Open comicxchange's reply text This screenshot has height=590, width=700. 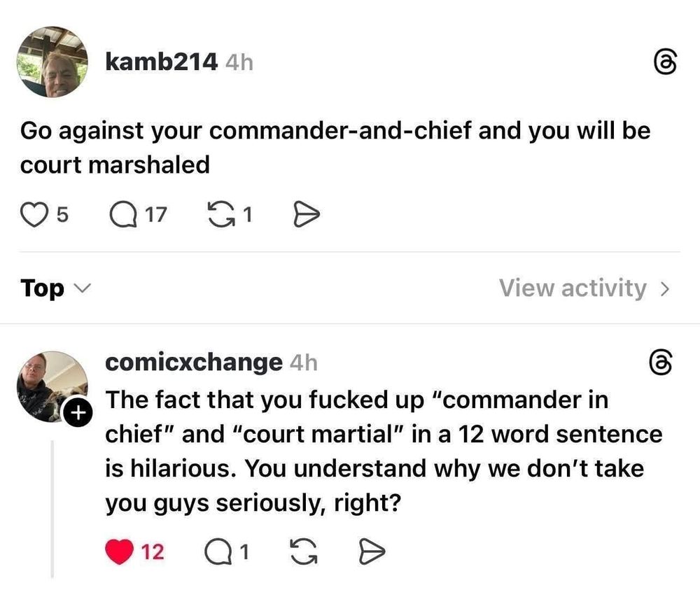384,451
